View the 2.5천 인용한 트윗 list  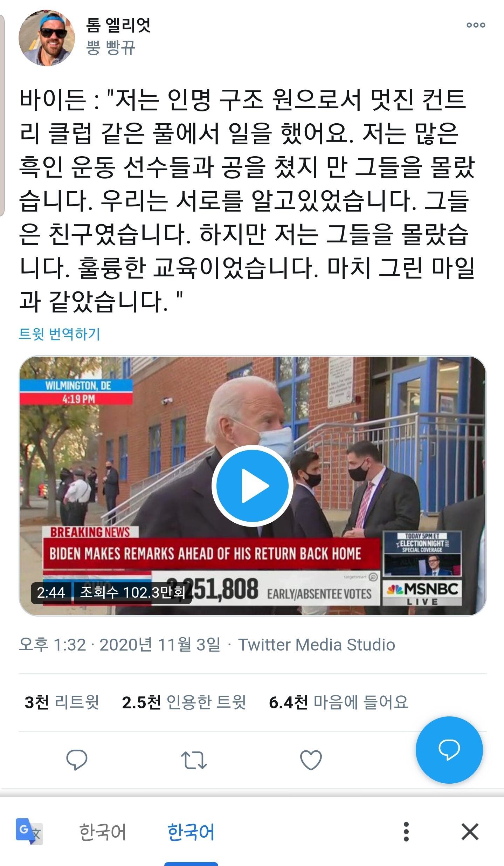(x=184, y=702)
